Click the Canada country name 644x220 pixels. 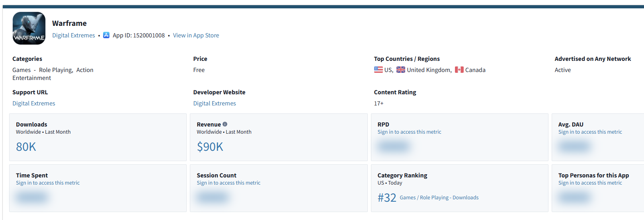coord(475,70)
